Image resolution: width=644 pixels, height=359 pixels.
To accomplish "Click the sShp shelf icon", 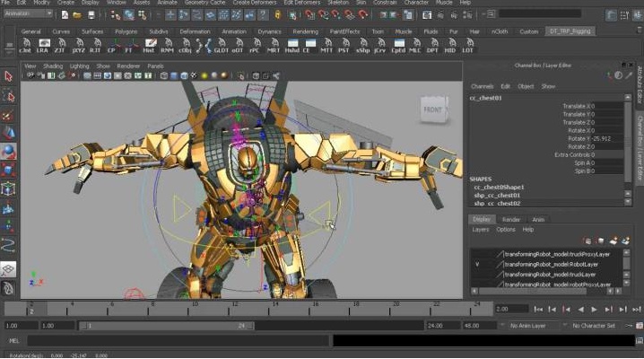I will 362,46.
